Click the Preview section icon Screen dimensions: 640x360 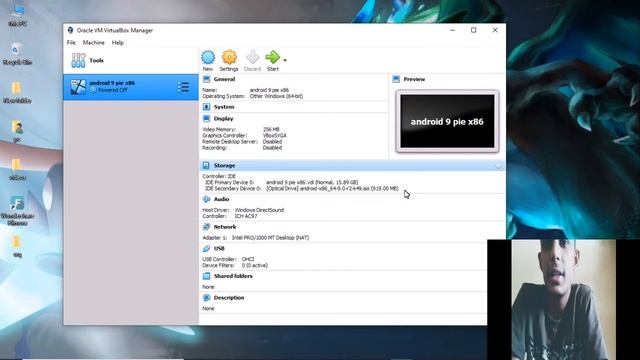point(396,79)
